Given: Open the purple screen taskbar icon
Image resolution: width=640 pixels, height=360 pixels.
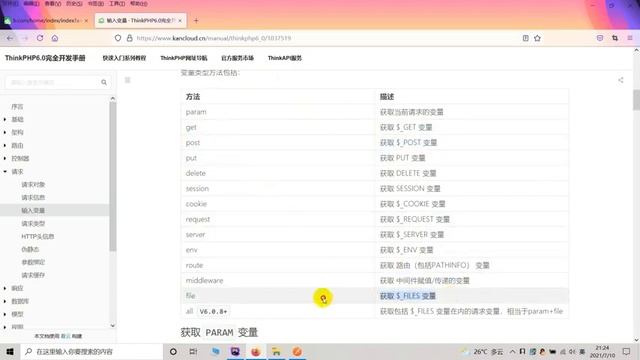Looking at the screenshot, I should pos(235,351).
